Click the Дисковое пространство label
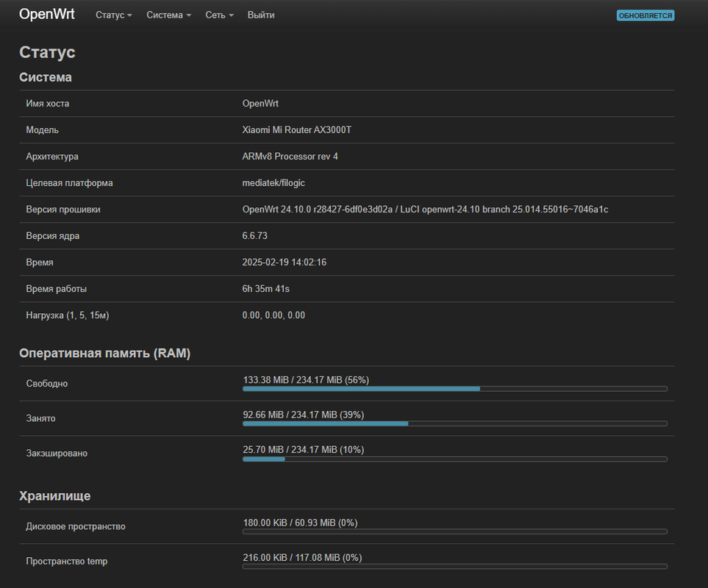This screenshot has width=708, height=588. [76, 527]
